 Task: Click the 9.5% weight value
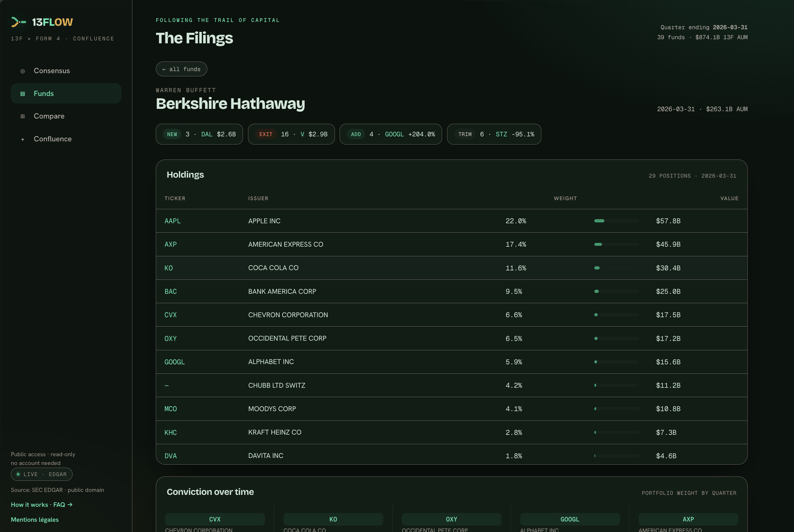point(513,291)
